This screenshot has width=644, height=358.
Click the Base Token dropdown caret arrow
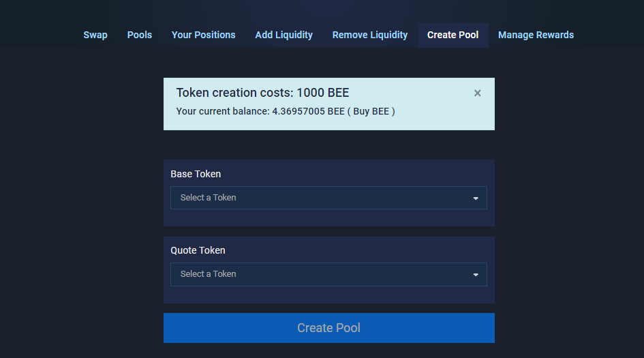pyautogui.click(x=476, y=198)
